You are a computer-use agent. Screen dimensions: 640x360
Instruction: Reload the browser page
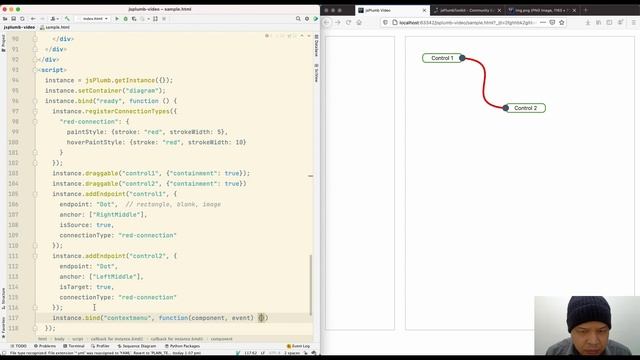tap(348, 23)
